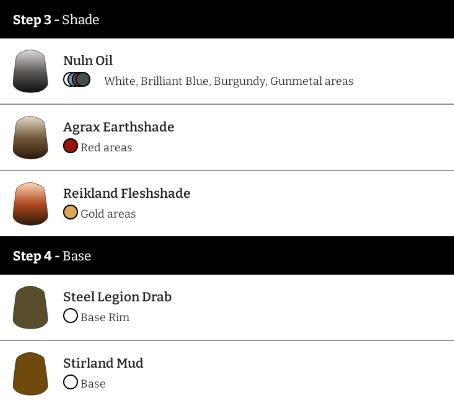Open the Reikland Fleshshade paint name
The image size is (454, 404).
[x=127, y=193]
